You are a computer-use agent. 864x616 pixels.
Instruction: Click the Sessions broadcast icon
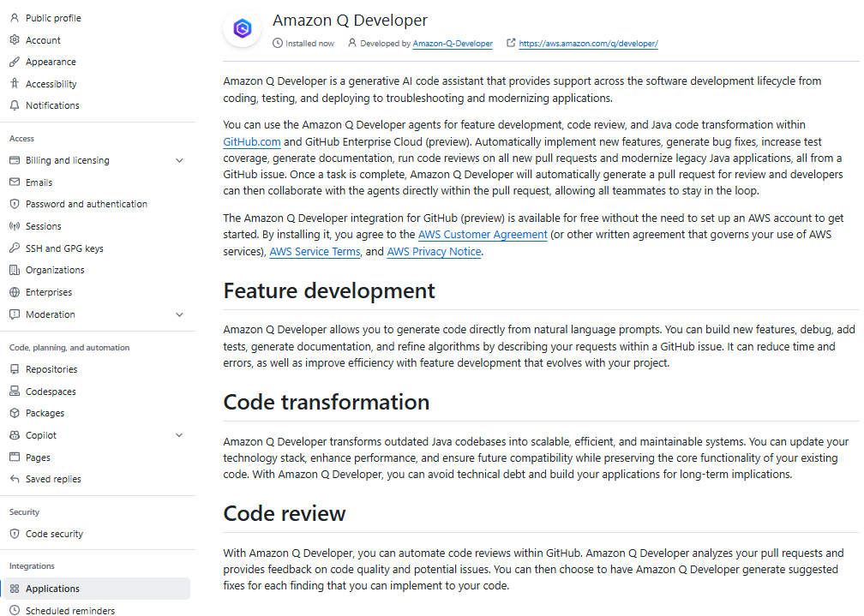tap(15, 226)
